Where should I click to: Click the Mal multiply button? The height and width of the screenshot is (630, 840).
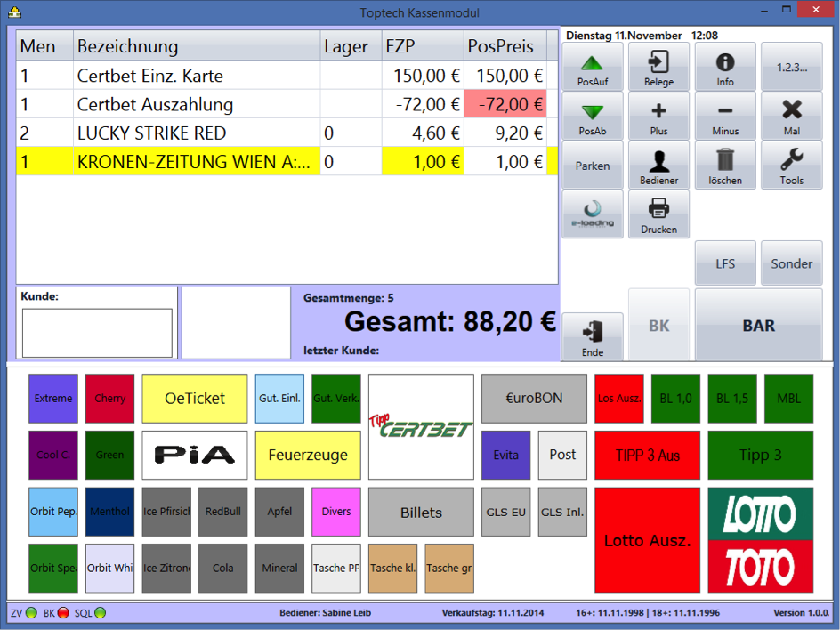pos(792,116)
